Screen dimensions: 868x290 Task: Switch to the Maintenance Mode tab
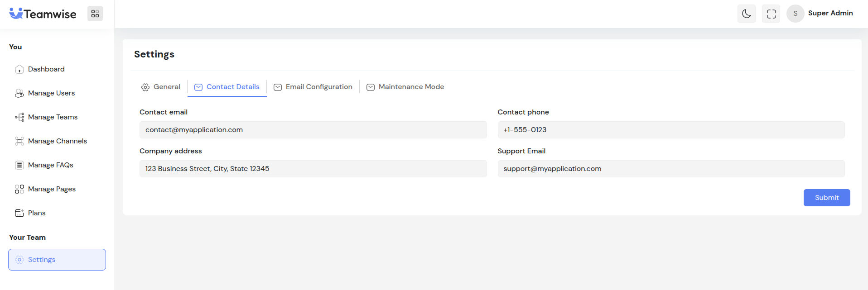click(x=405, y=87)
